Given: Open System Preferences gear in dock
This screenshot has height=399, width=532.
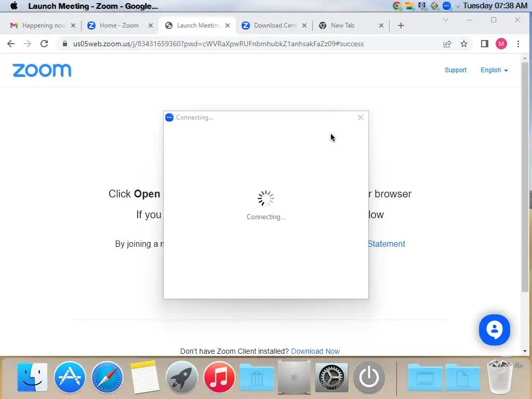Looking at the screenshot, I should (331, 377).
